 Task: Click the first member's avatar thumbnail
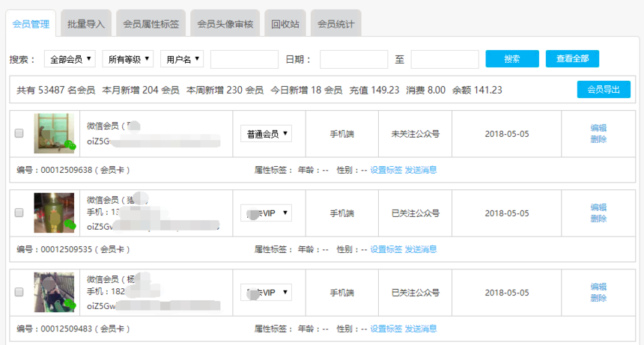[55, 134]
